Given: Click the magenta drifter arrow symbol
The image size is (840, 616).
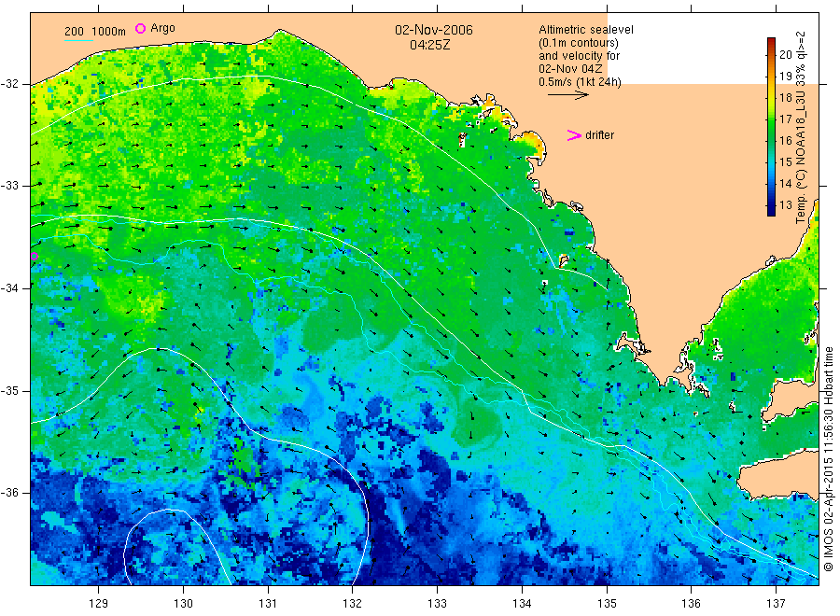Looking at the screenshot, I should [x=574, y=135].
